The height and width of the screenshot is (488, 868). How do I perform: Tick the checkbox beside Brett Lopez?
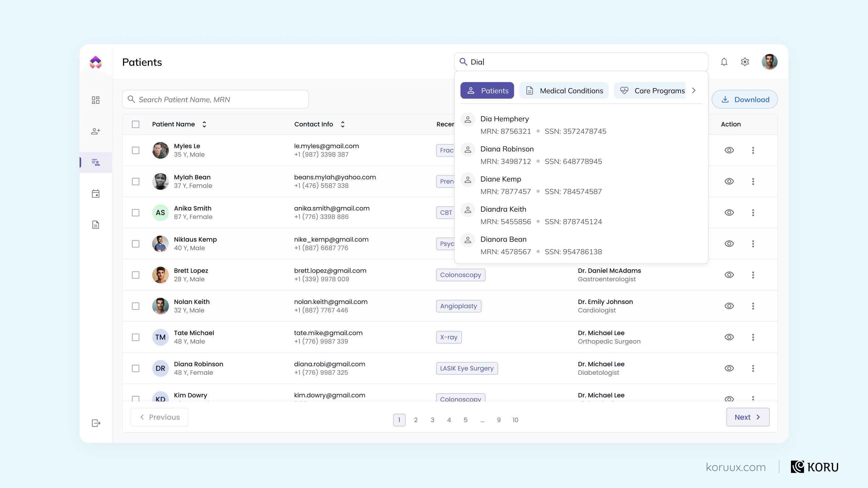pos(136,275)
